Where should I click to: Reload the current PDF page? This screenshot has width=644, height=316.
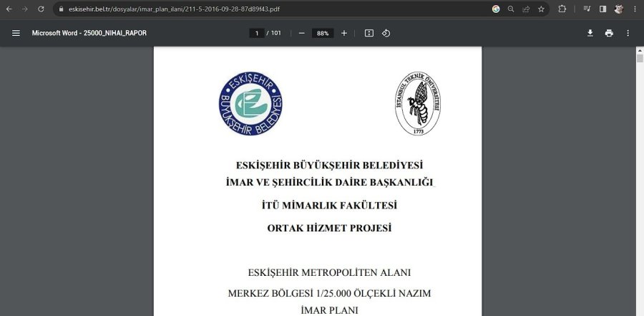pos(41,9)
